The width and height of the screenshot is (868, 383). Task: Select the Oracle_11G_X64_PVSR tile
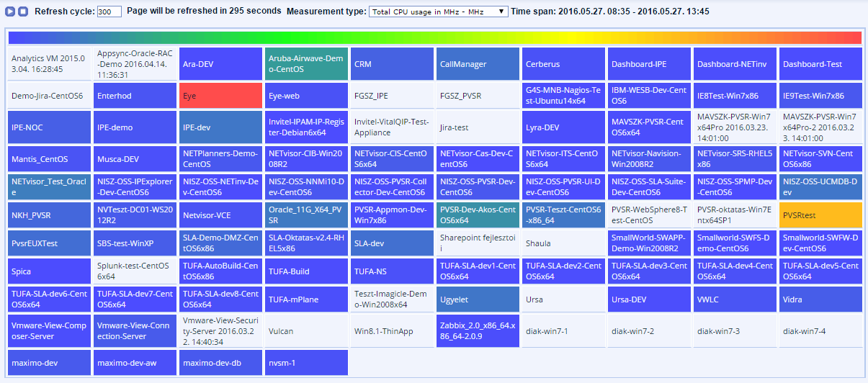pyautogui.click(x=305, y=215)
